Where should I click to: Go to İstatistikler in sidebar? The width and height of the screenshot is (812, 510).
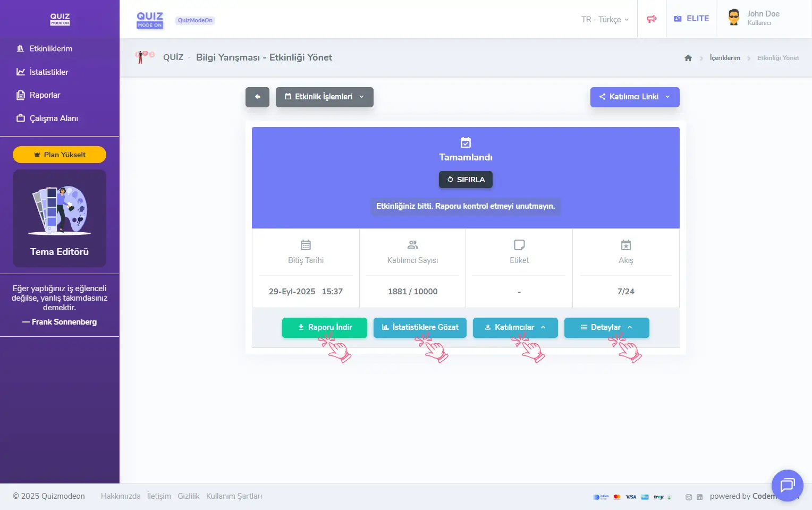tap(49, 72)
